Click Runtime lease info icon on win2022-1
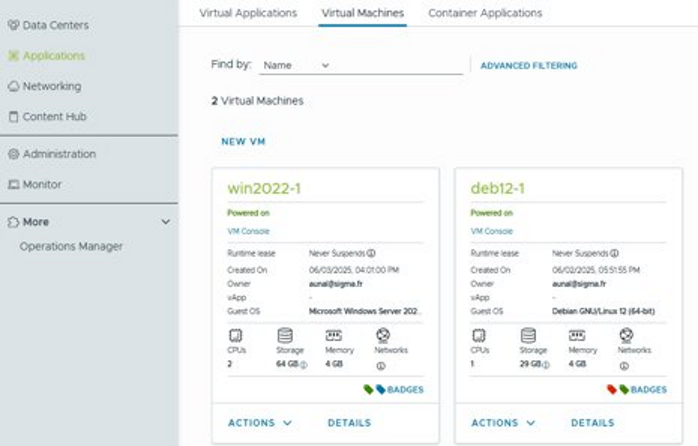Image resolution: width=698 pixels, height=446 pixels. tap(371, 254)
